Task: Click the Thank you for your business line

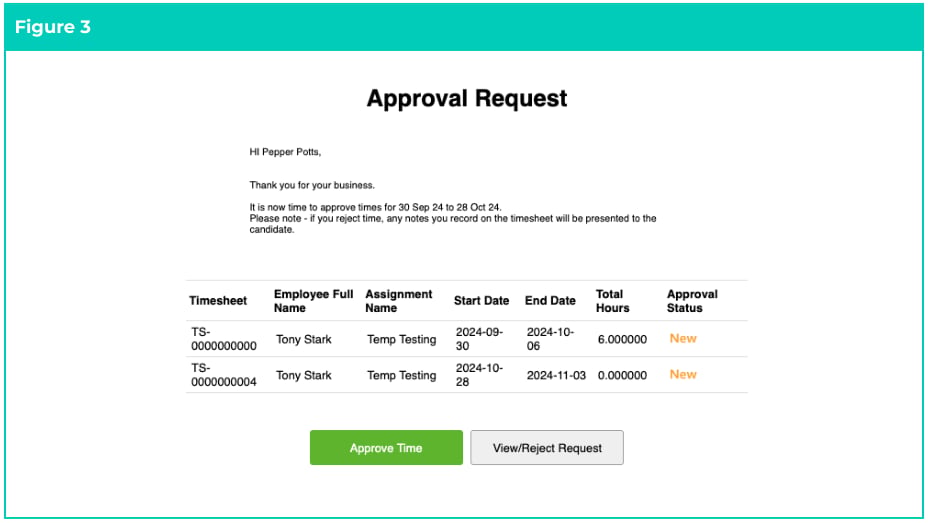Action: [312, 185]
